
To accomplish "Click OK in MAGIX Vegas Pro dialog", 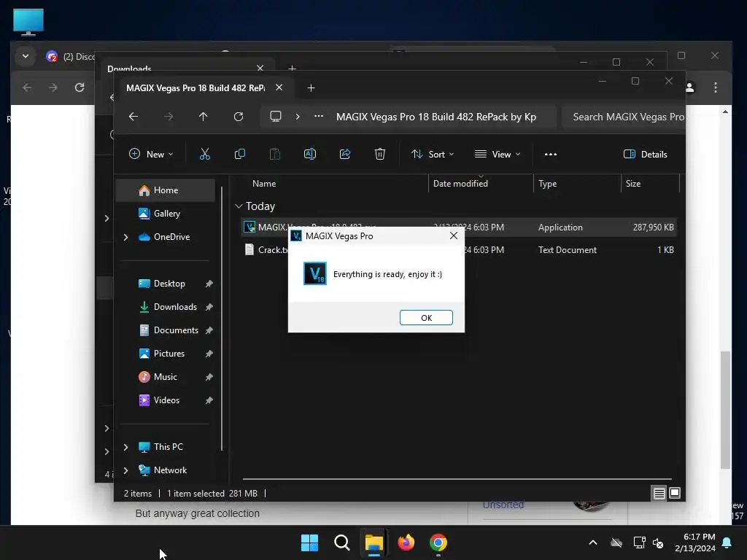I will [426, 318].
